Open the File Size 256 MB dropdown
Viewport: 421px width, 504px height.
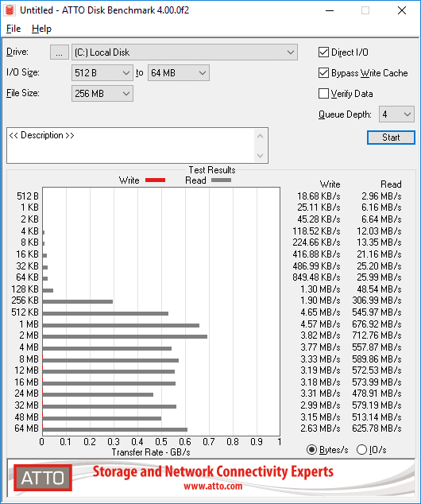tap(102, 94)
